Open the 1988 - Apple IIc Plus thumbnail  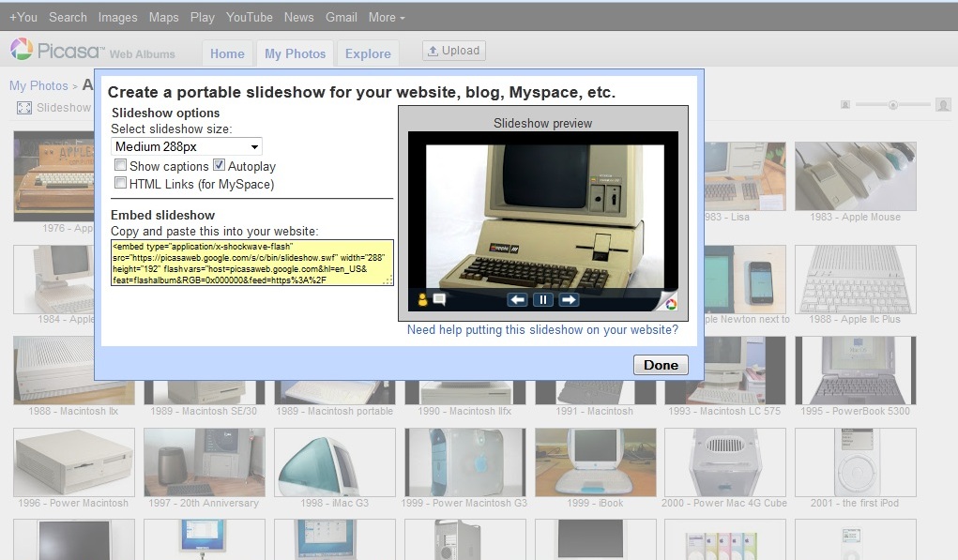tap(856, 280)
